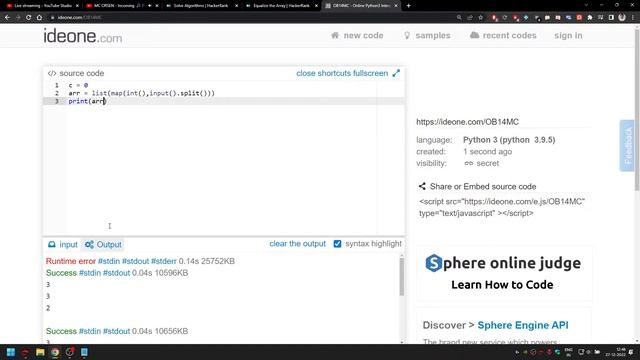
Task: Select the embed script code text
Action: pyautogui.click(x=502, y=207)
